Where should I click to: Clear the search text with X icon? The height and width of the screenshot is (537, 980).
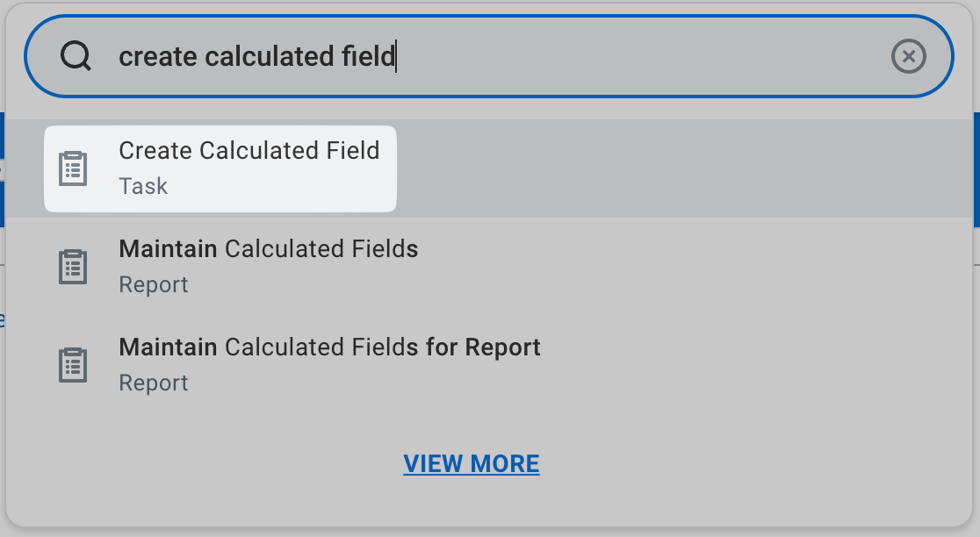(908, 57)
